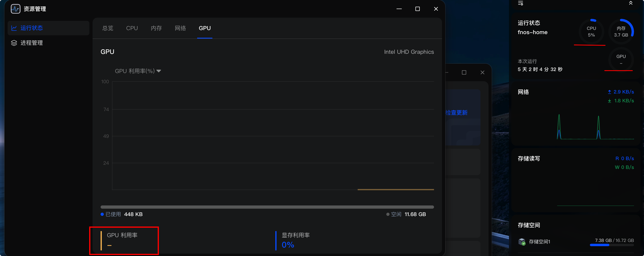Screen dimensions: 644x256
Task: Click the R 0 B/s read rate
Action: pyautogui.click(x=625, y=158)
